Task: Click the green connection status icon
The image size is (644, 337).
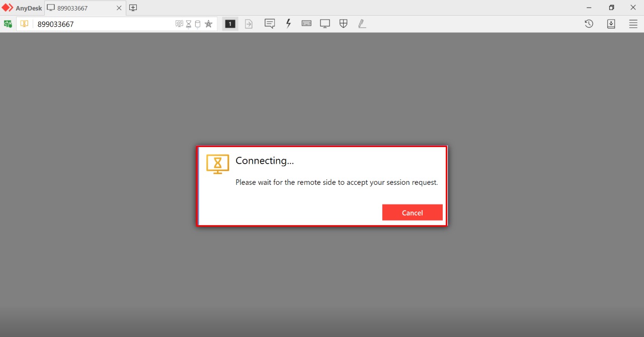Action: click(8, 24)
